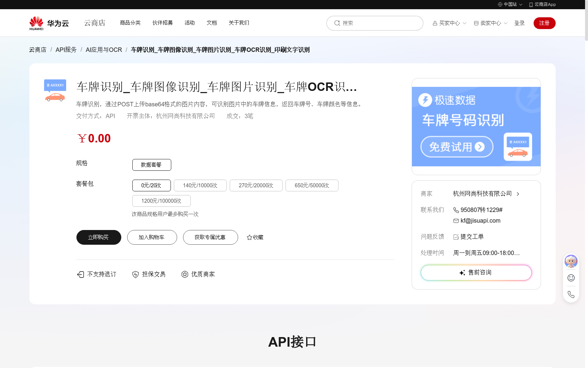This screenshot has height=368, width=588.
Task: Click the floating phone contact icon
Action: point(571,294)
